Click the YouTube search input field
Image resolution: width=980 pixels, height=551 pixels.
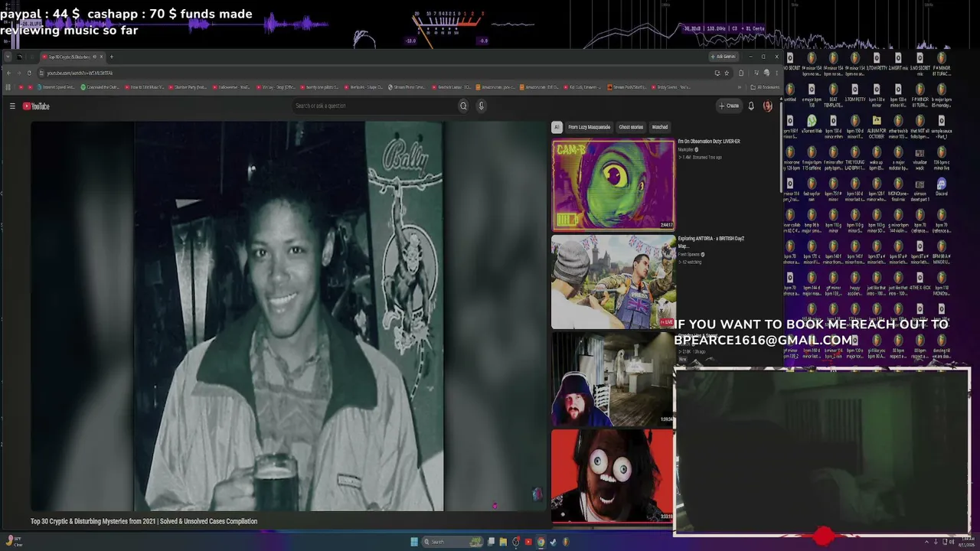coord(375,106)
